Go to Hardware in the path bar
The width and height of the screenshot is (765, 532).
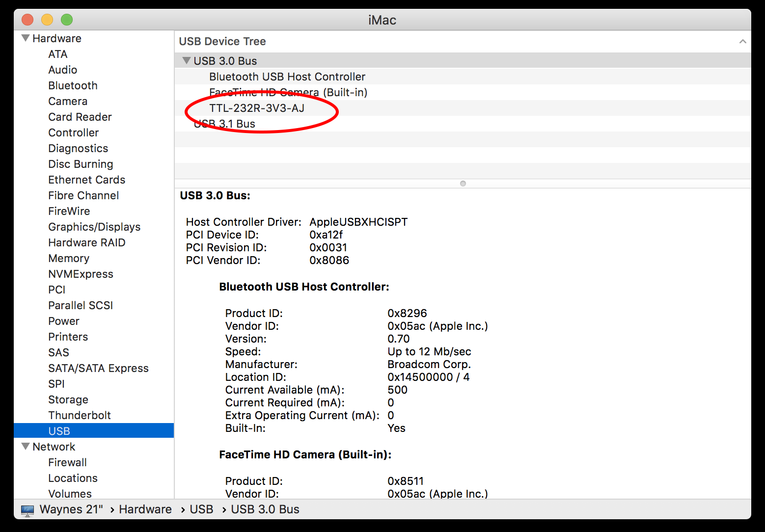pos(145,509)
